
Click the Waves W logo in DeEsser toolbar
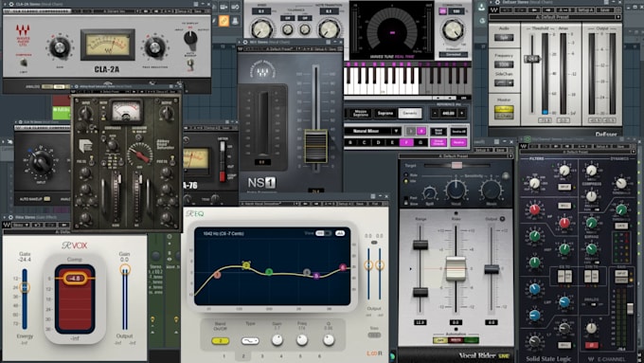pos(494,9)
